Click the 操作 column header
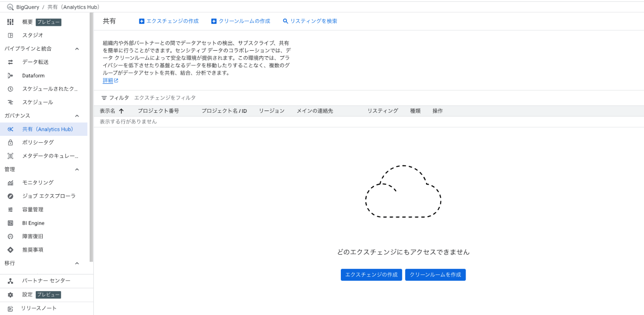644x315 pixels. (x=437, y=111)
